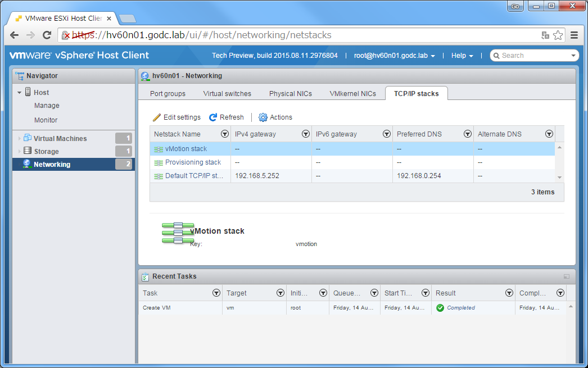Open the Search box dropdown arrow

pyautogui.click(x=573, y=56)
